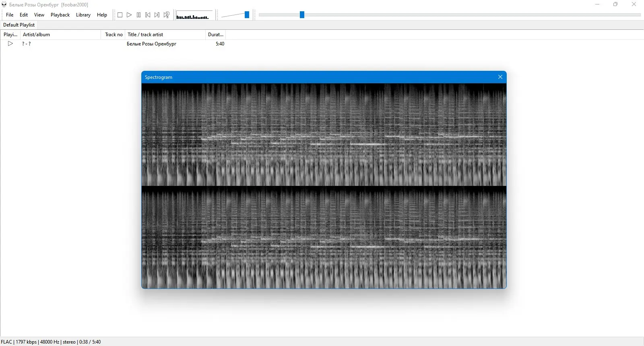
Task: Sort by Artist/album column header
Action: (x=60, y=35)
